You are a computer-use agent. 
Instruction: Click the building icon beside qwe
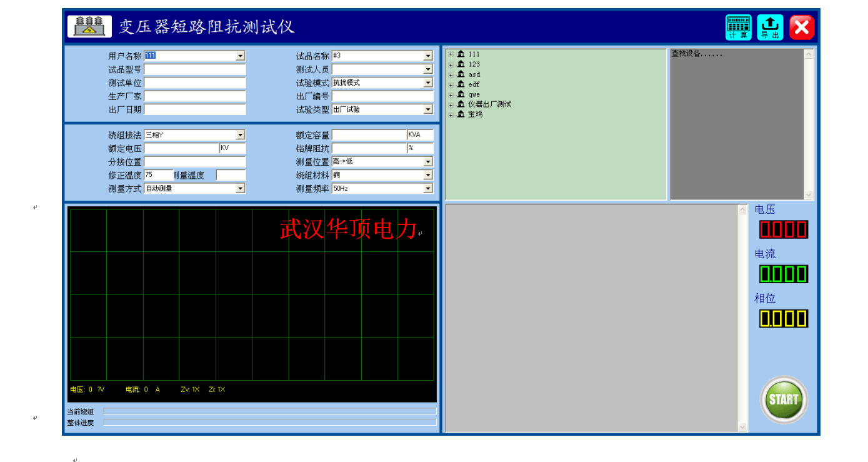point(461,94)
